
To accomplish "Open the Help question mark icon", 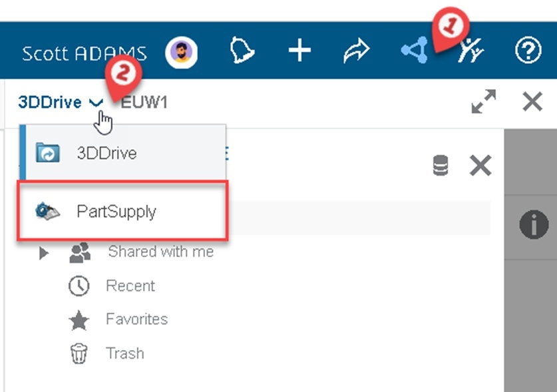I will click(x=528, y=50).
